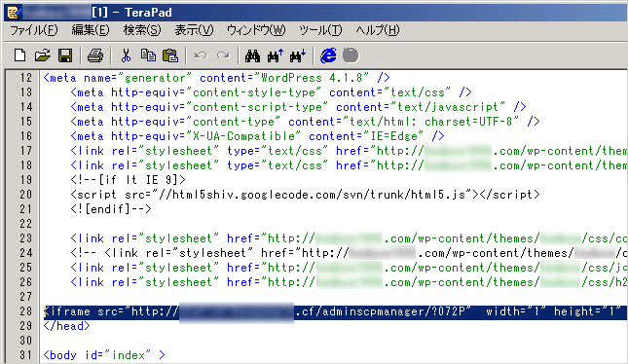Click TeraPad app icon in title bar
The image size is (628, 364).
pos(14,13)
